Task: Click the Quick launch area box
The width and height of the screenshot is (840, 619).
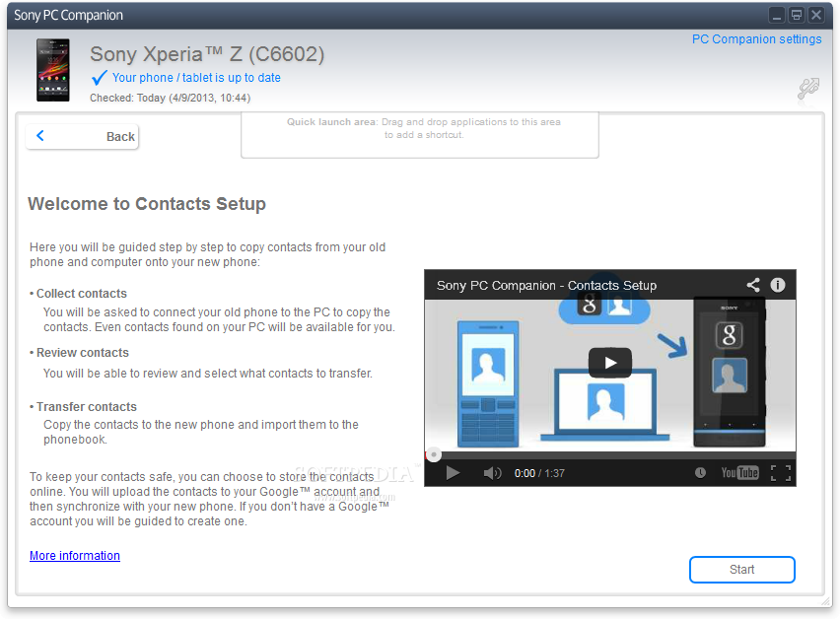Action: click(x=420, y=135)
